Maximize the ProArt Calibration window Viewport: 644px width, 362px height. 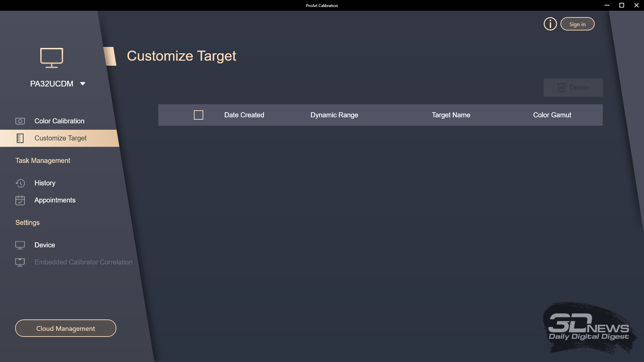pos(622,5)
